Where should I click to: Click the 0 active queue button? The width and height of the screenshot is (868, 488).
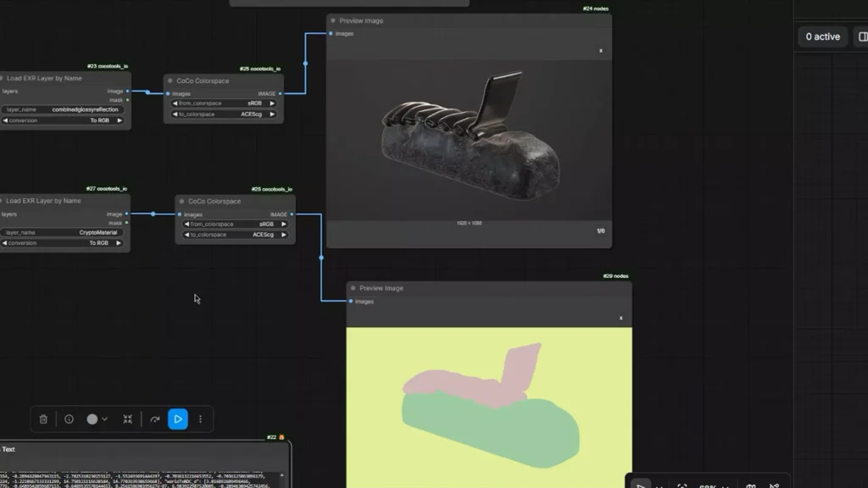point(822,36)
